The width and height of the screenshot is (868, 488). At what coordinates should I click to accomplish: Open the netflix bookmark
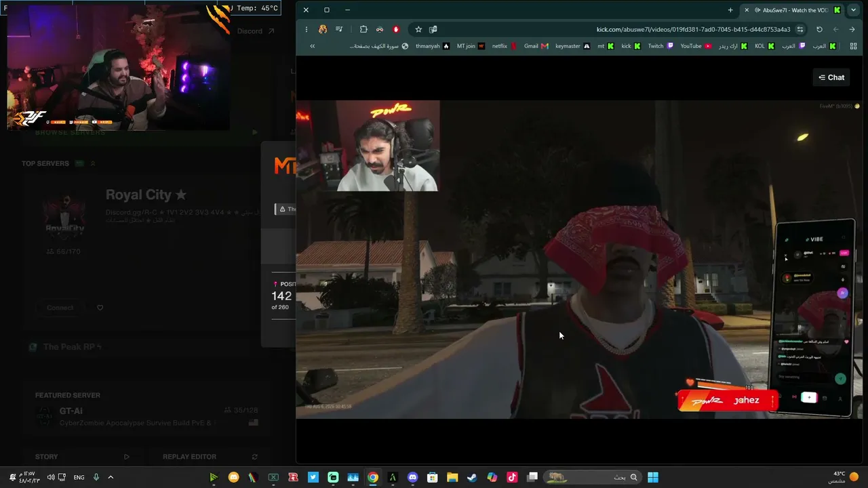(505, 46)
